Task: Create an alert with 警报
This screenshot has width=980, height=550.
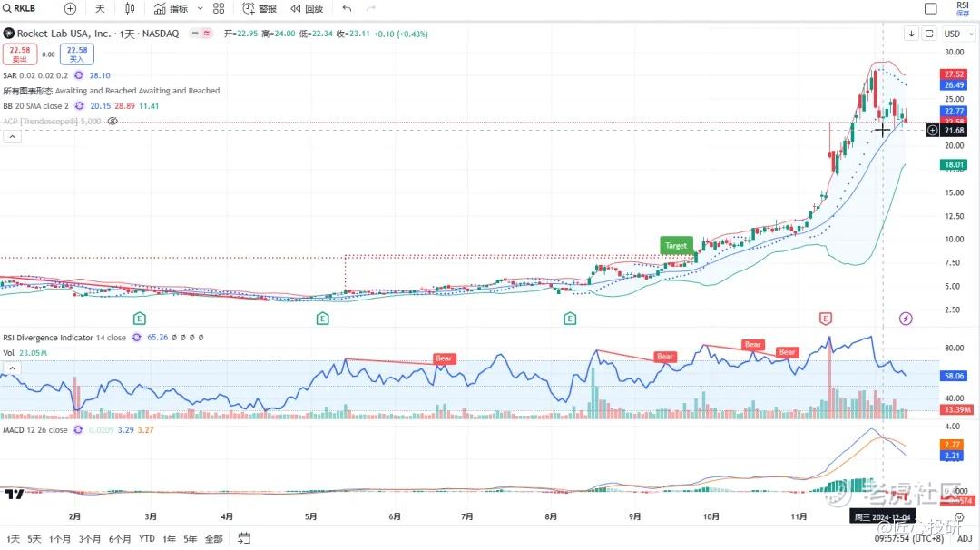Action: point(260,8)
